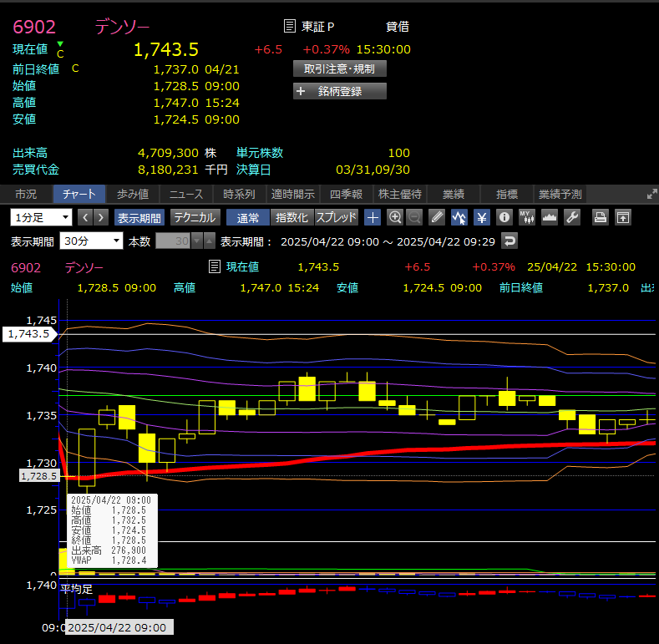The image size is (659, 644).
Task: Select the 通常 chart mode
Action: pos(248,217)
